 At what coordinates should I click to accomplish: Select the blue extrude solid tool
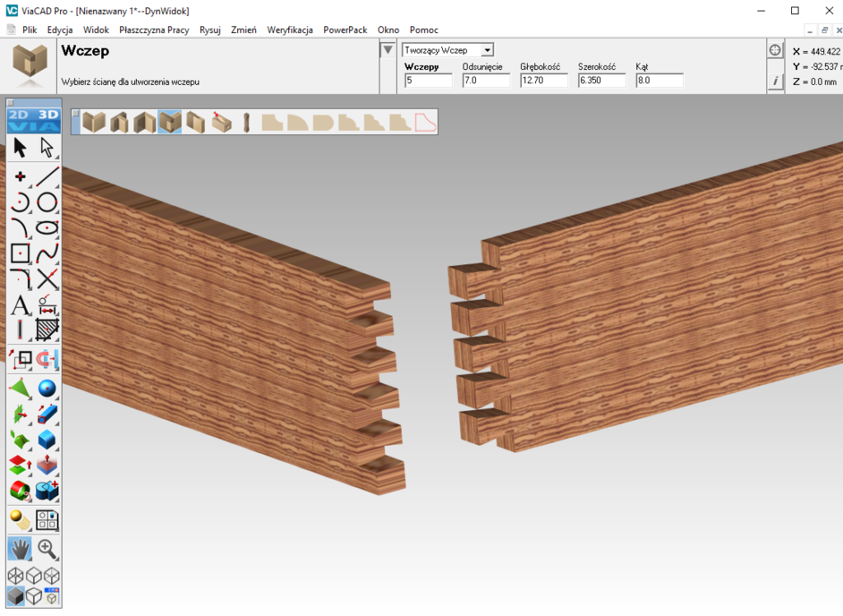click(47, 414)
